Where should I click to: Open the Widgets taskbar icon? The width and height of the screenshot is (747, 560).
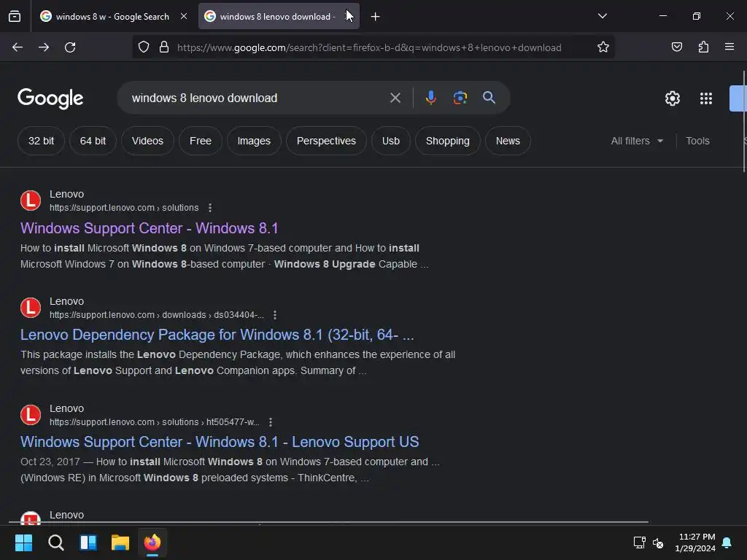click(x=88, y=542)
